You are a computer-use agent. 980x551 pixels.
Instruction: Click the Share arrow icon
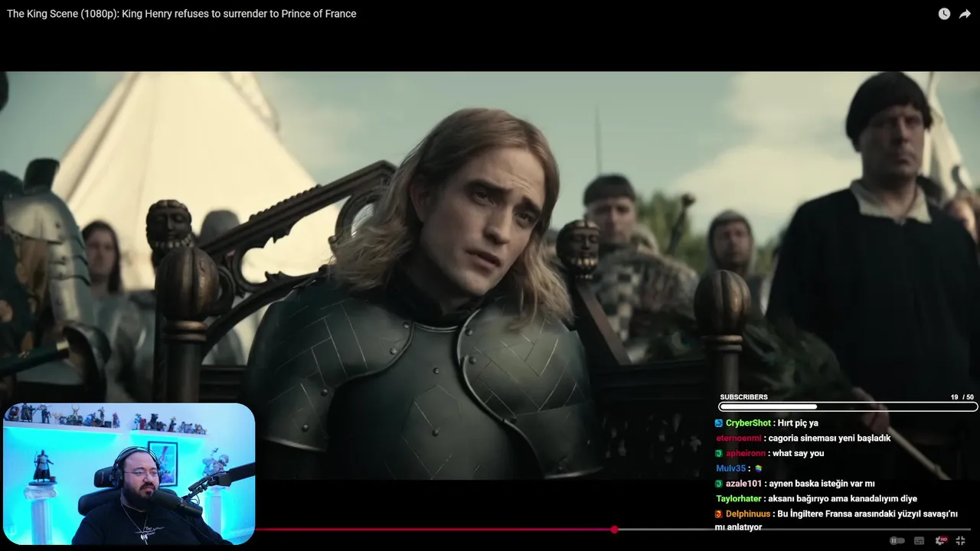pos(965,14)
